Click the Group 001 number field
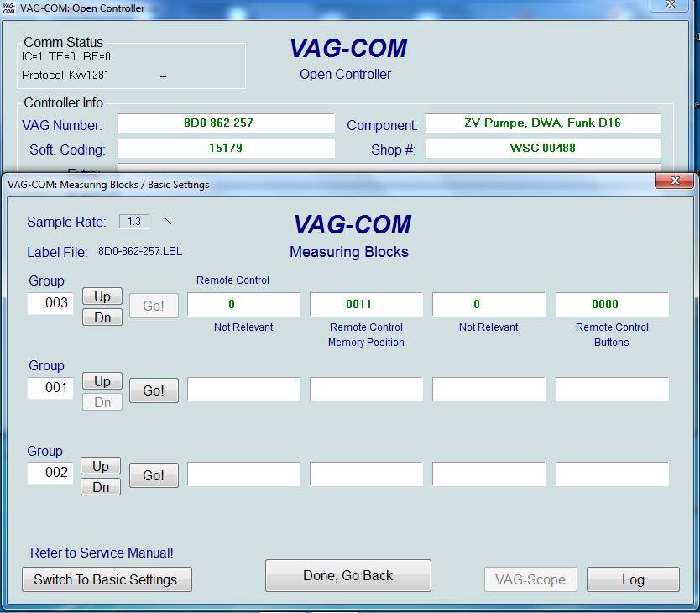The height and width of the screenshot is (613, 700). click(50, 388)
